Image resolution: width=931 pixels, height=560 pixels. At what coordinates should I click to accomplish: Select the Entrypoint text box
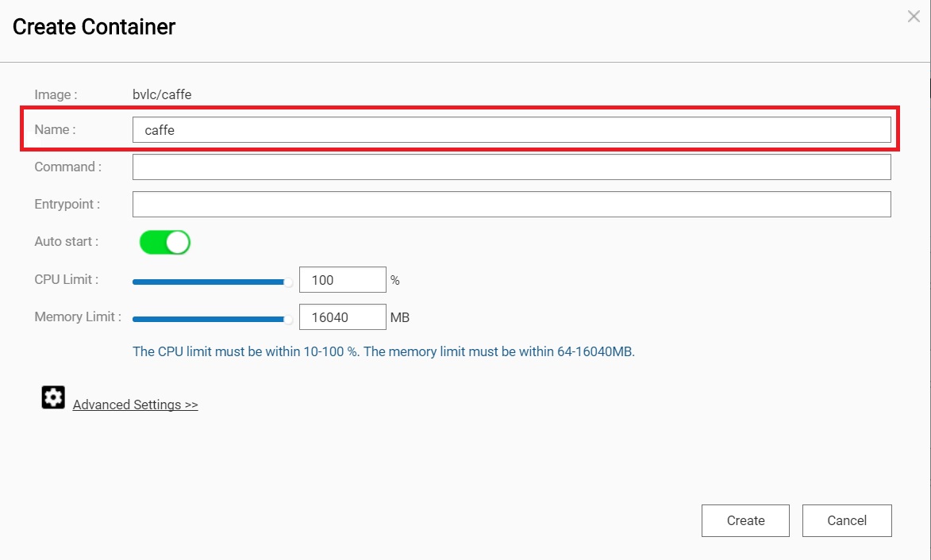[x=511, y=204]
